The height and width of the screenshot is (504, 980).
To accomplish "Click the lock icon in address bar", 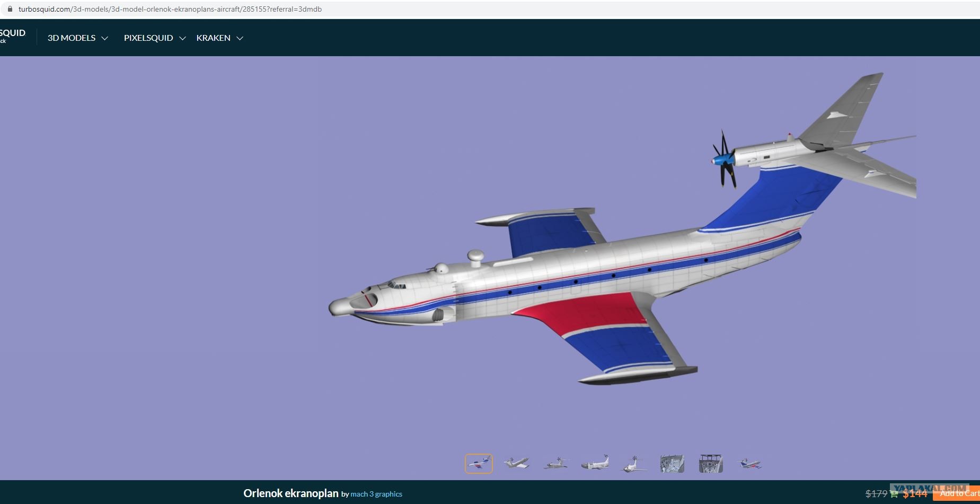I will tap(10, 9).
